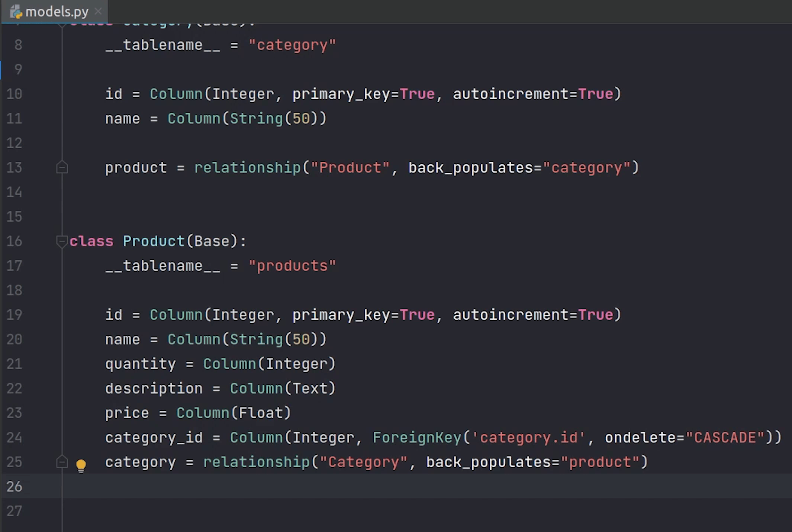Image resolution: width=792 pixels, height=532 pixels.
Task: Click line number 19 in the gutter
Action: [x=14, y=315]
